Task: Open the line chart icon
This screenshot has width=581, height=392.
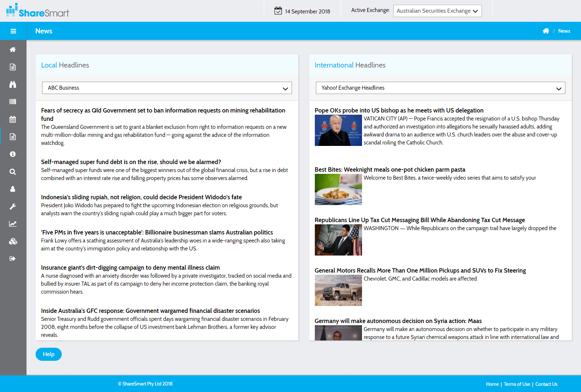Action: point(13,224)
